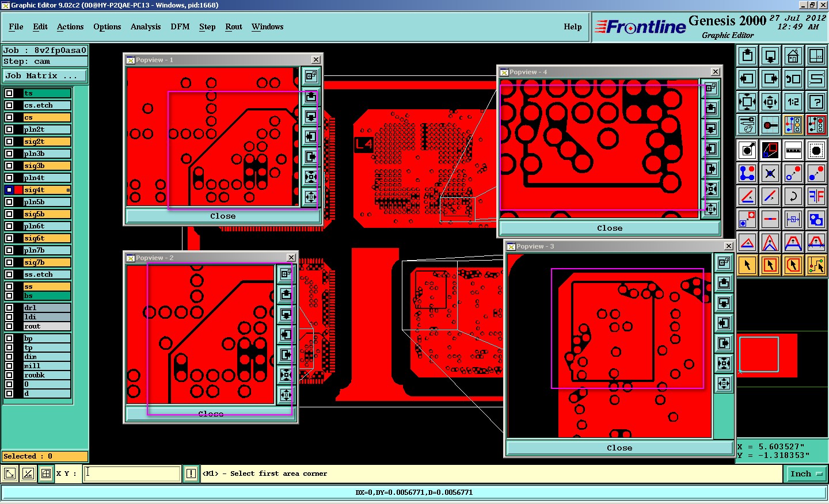The width and height of the screenshot is (829, 504).
Task: Click the dotted-square black circle icon
Action: click(x=816, y=150)
